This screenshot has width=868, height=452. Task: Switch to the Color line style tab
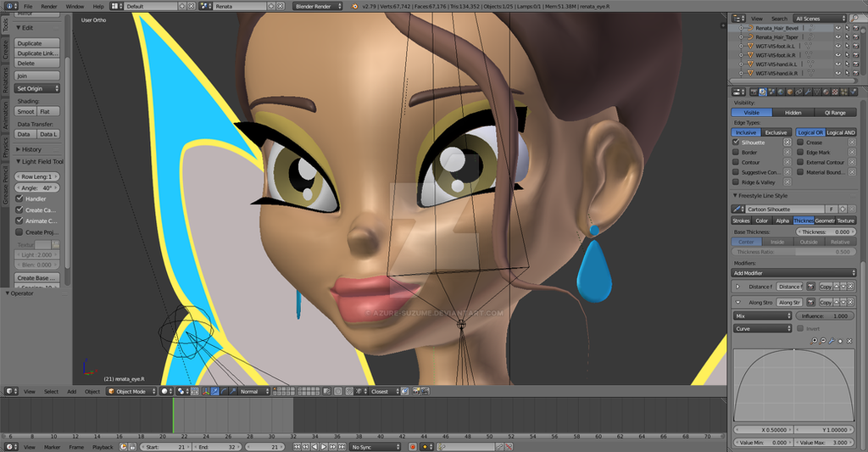(x=762, y=220)
